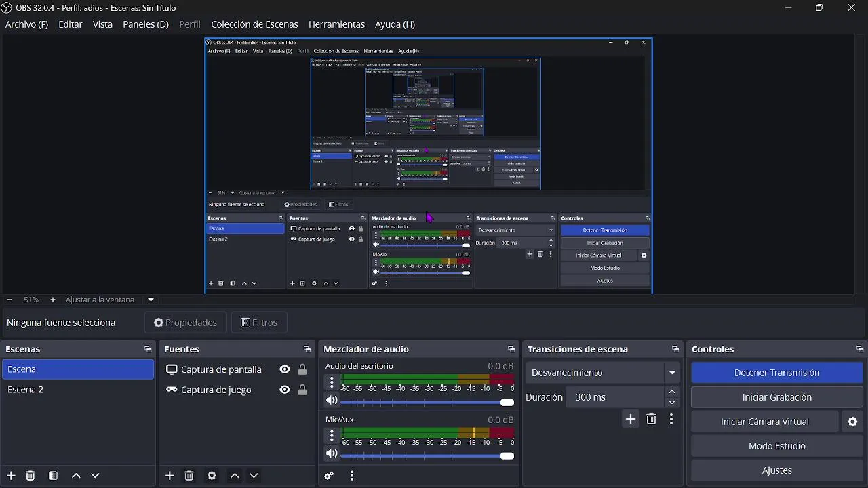Screen dimensions: 868x488
Task: Open the Archivo (F) menu
Action: point(26,24)
